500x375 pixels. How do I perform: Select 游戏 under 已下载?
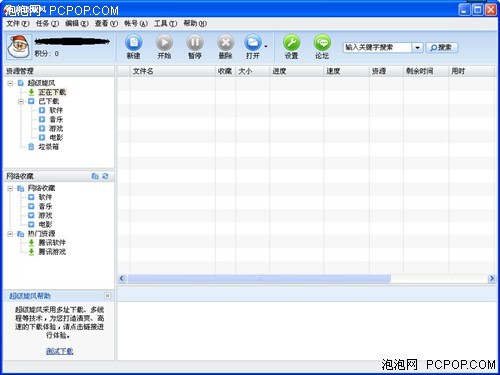point(56,128)
